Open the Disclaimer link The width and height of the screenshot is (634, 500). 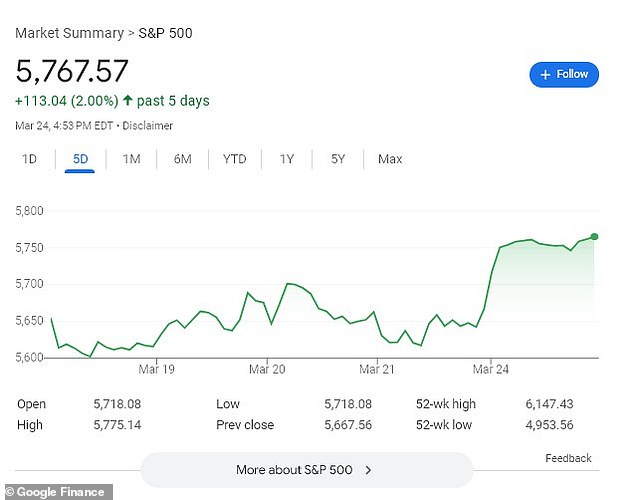148,126
